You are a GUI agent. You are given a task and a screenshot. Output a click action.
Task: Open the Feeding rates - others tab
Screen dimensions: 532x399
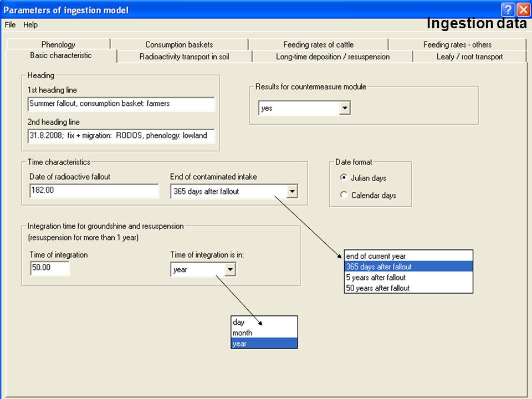click(x=457, y=44)
